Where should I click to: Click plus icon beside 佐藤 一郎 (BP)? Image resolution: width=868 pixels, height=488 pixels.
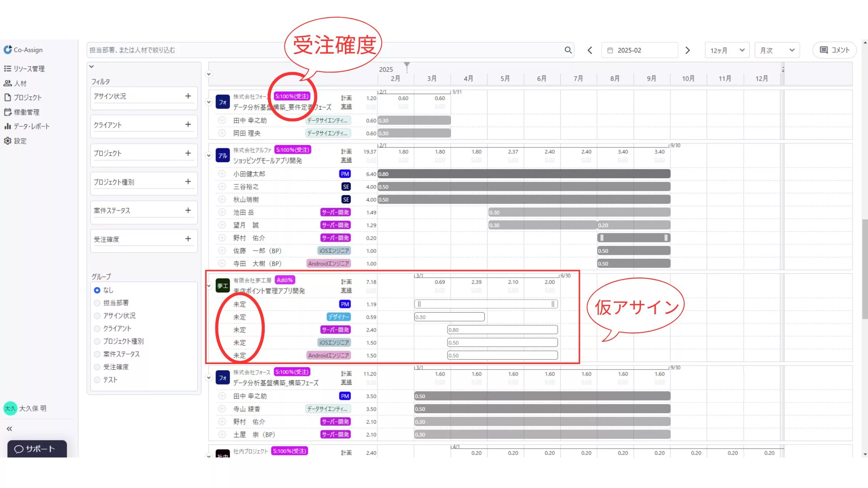(x=222, y=251)
